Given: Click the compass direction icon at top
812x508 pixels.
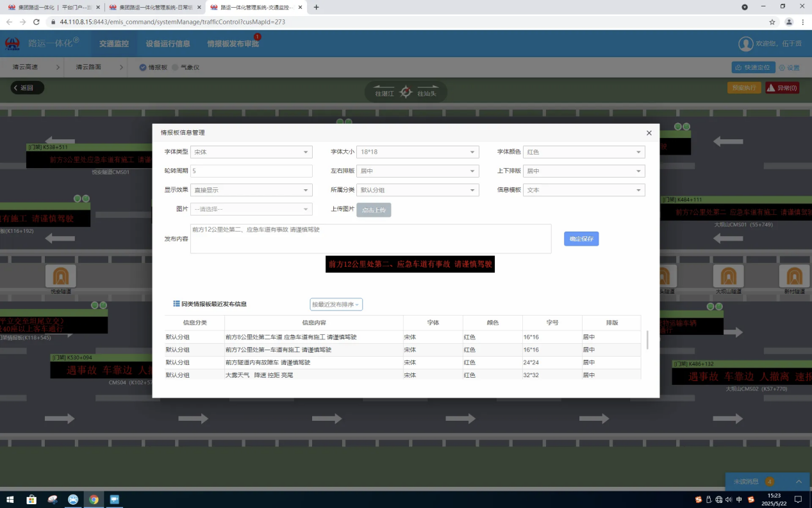Looking at the screenshot, I should click(x=406, y=92).
